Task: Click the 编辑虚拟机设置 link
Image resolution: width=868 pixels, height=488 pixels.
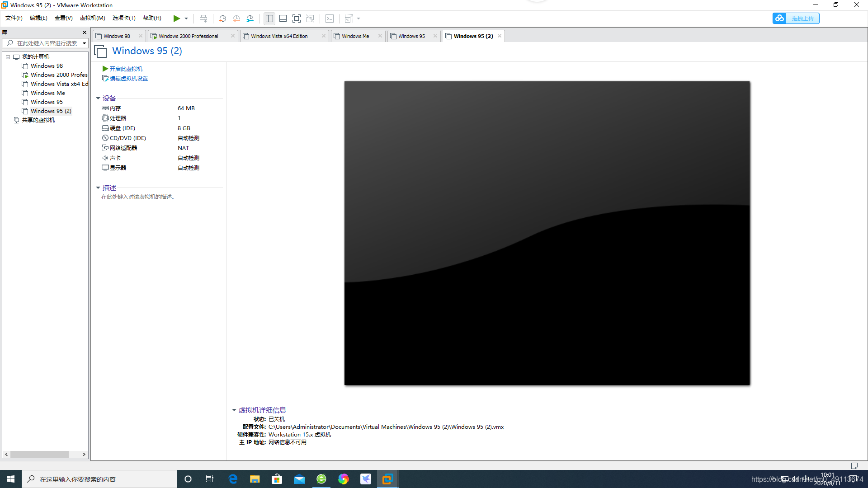Action: [x=128, y=78]
